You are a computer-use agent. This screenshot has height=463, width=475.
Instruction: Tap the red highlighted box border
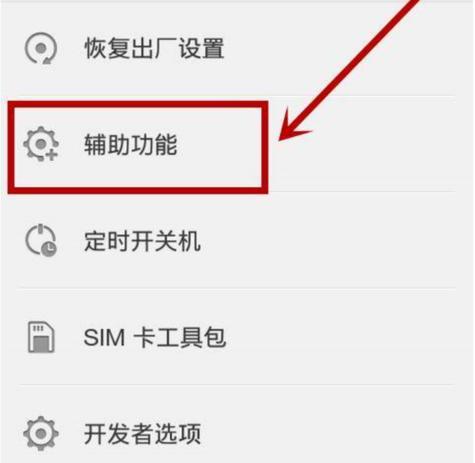(x=138, y=105)
